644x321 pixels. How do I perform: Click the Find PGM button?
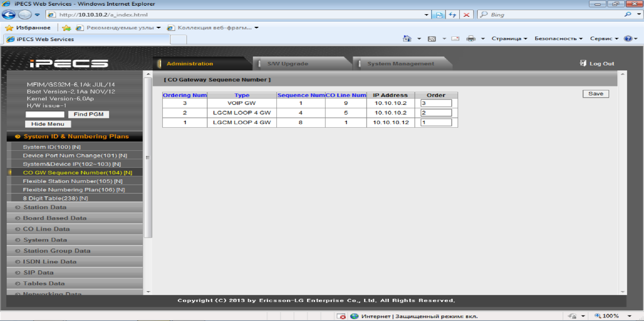pos(89,114)
